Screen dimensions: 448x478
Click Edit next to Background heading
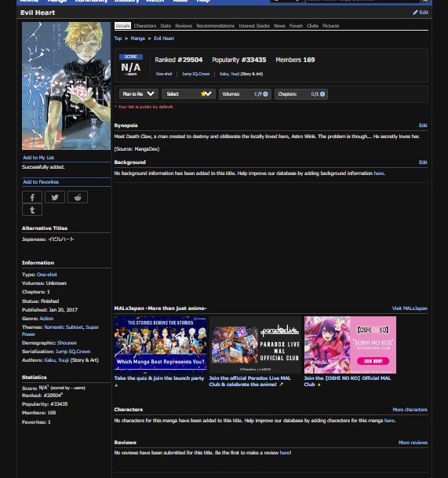tap(423, 162)
